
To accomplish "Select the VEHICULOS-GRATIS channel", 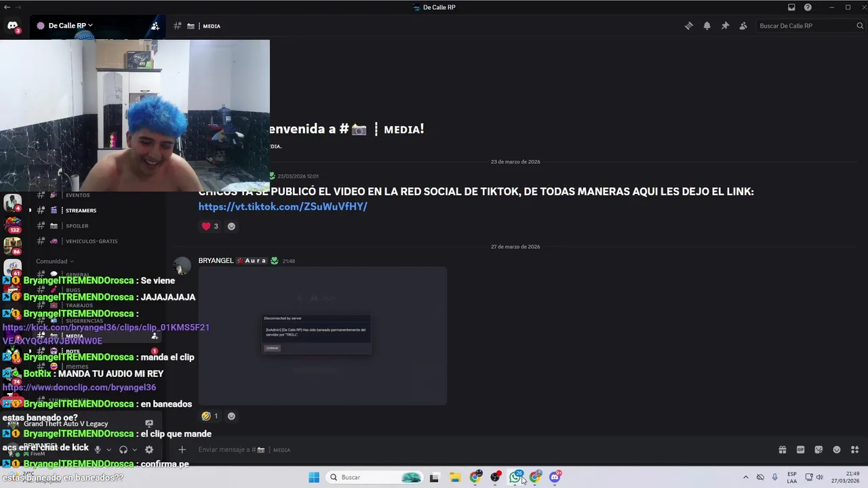I will [x=91, y=241].
